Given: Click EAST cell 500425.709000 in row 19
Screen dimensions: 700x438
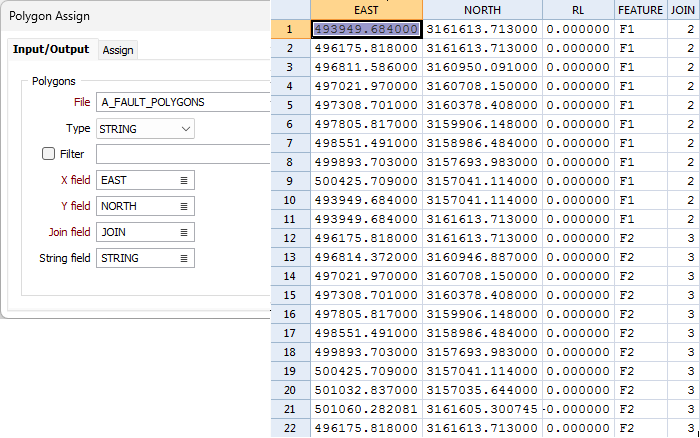Looking at the screenshot, I should coord(367,371).
